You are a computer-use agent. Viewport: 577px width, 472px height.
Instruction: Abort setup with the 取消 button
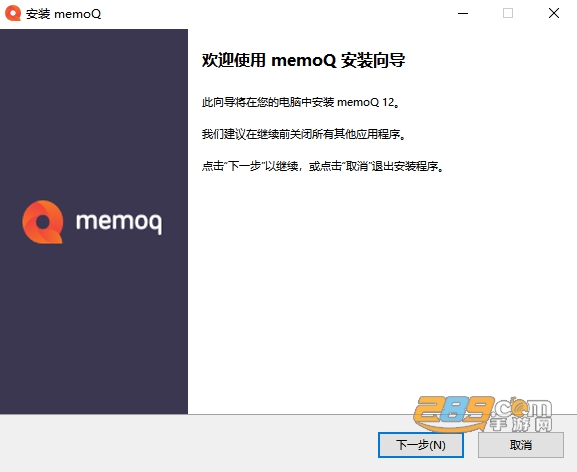click(x=521, y=445)
